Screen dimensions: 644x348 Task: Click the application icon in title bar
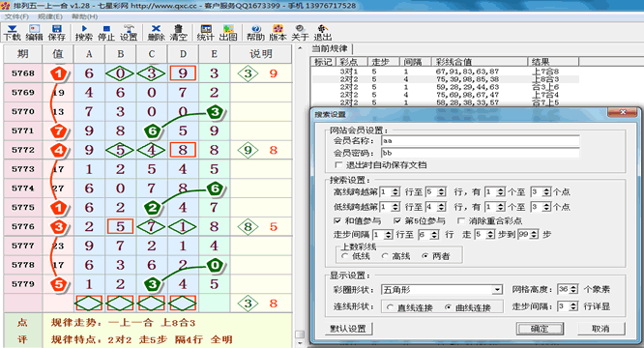[x=6, y=6]
